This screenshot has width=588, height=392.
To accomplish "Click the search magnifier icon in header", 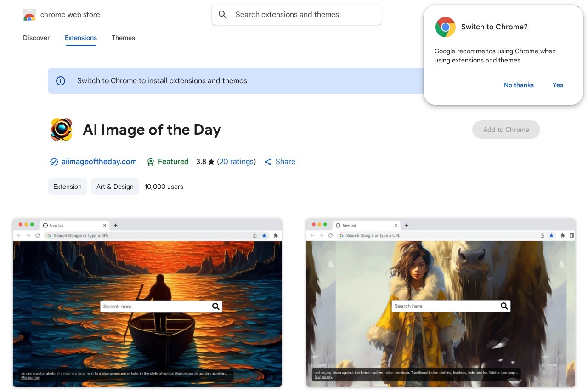I will 223,15.
